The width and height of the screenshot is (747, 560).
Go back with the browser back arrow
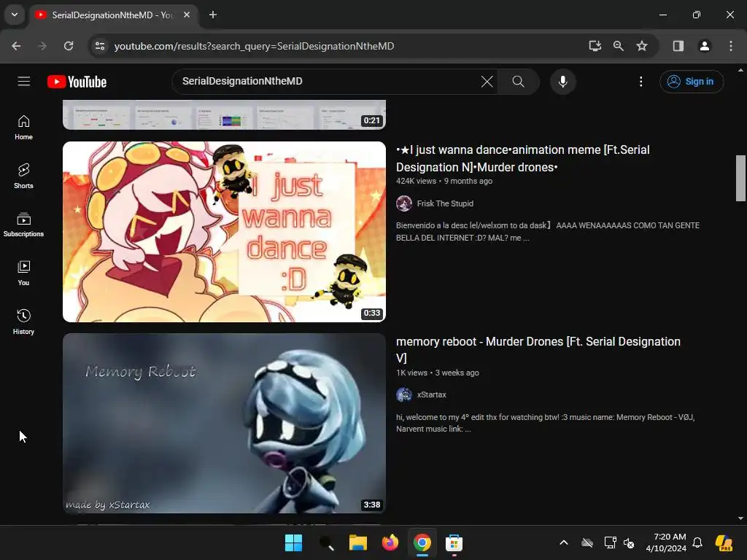pos(16,46)
